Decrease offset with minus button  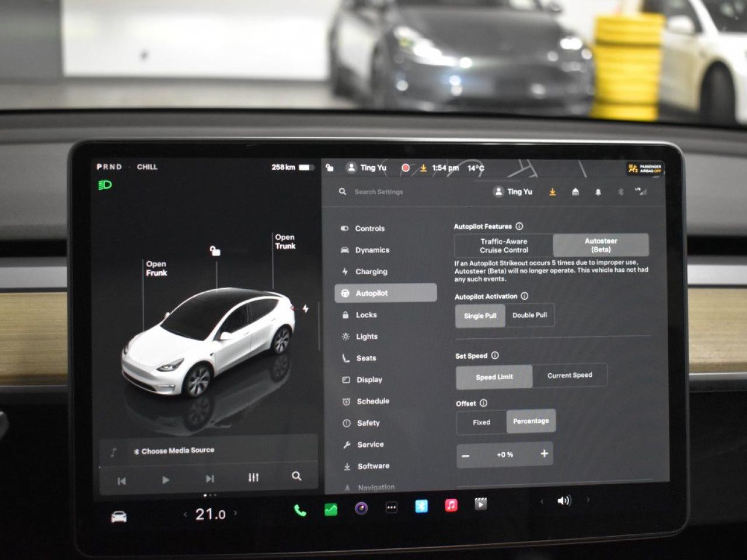(466, 456)
